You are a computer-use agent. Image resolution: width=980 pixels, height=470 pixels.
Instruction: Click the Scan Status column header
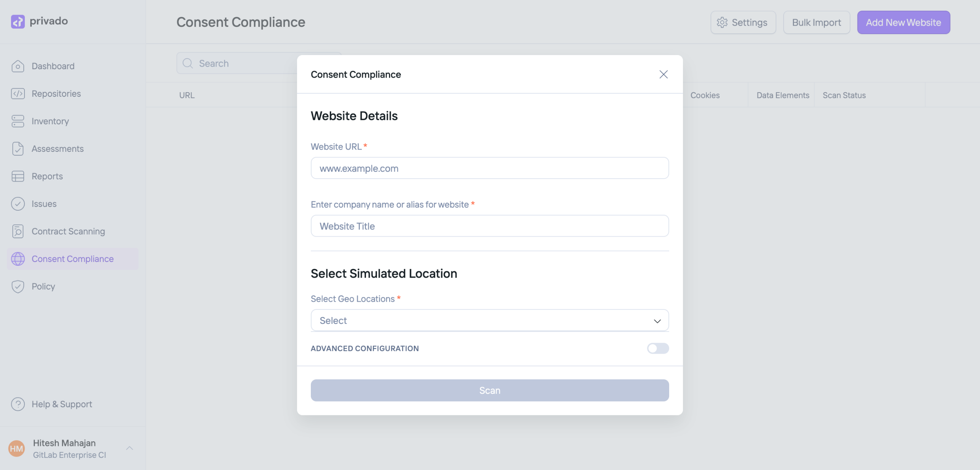pos(844,95)
